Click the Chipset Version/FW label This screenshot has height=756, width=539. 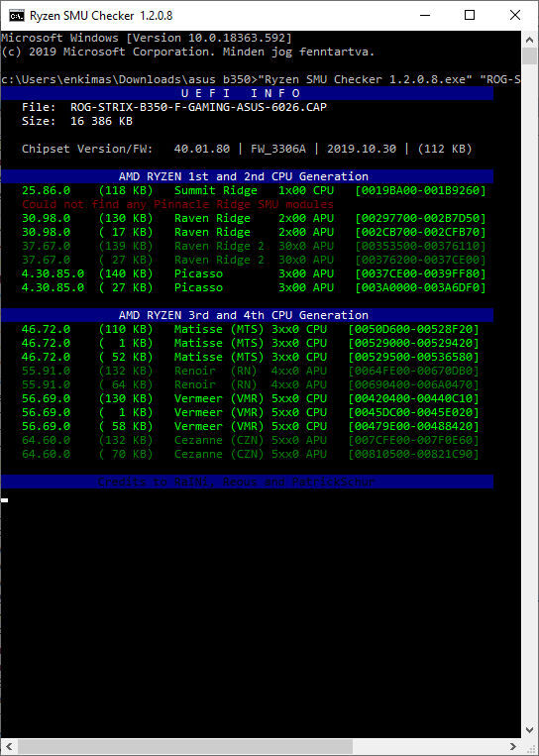pyautogui.click(x=87, y=149)
